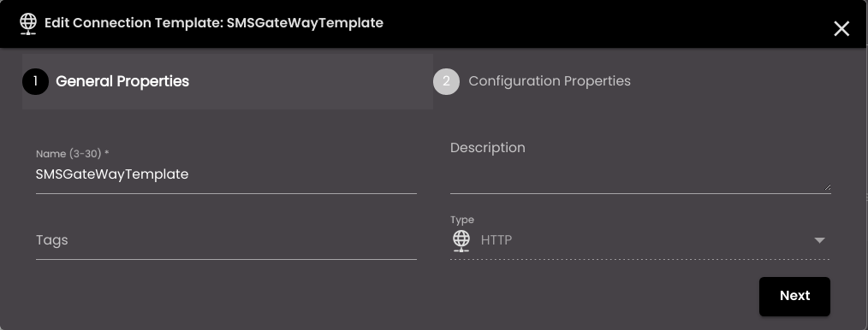The height and width of the screenshot is (330, 868).
Task: Click the Tags placeholder text
Action: [52, 240]
